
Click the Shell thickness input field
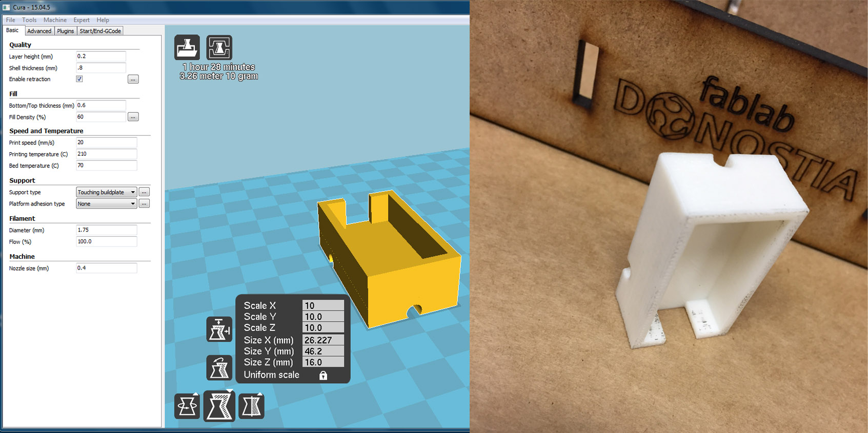101,68
